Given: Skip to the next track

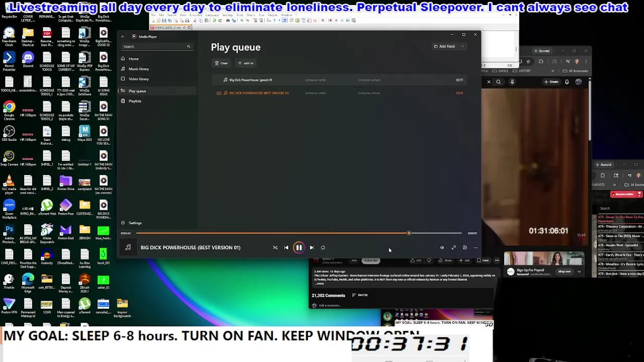Looking at the screenshot, I should (311, 247).
